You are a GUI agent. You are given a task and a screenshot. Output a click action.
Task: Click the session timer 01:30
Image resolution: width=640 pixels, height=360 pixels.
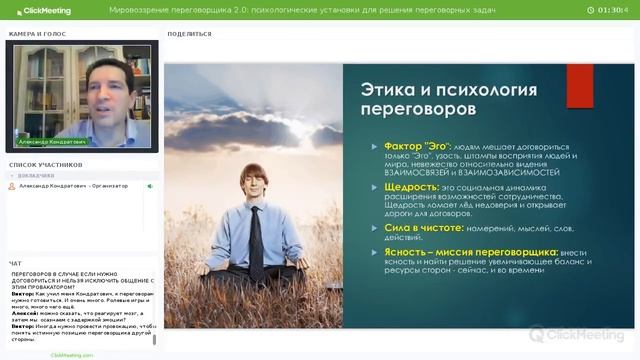613,10
